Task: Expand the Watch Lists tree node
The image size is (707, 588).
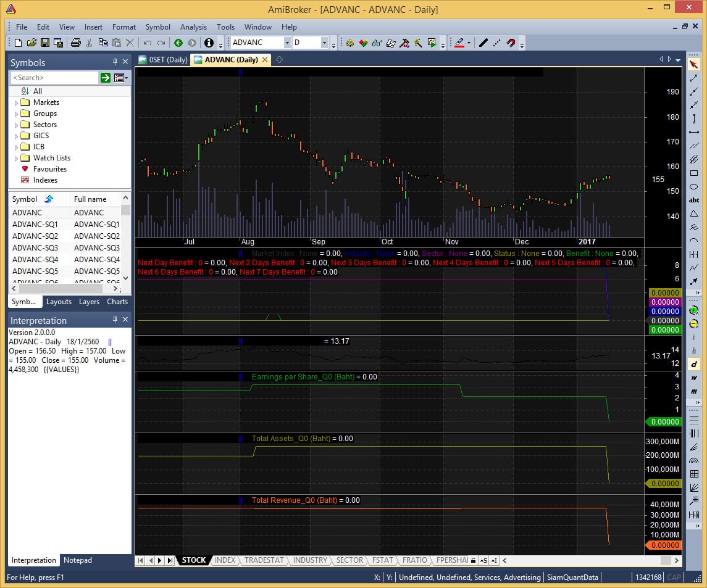Action: pyautogui.click(x=17, y=158)
